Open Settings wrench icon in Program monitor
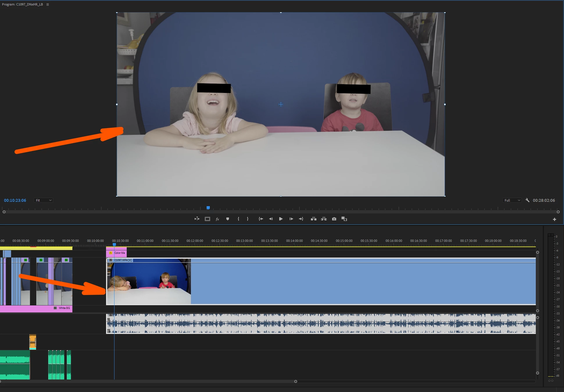 pos(527,200)
